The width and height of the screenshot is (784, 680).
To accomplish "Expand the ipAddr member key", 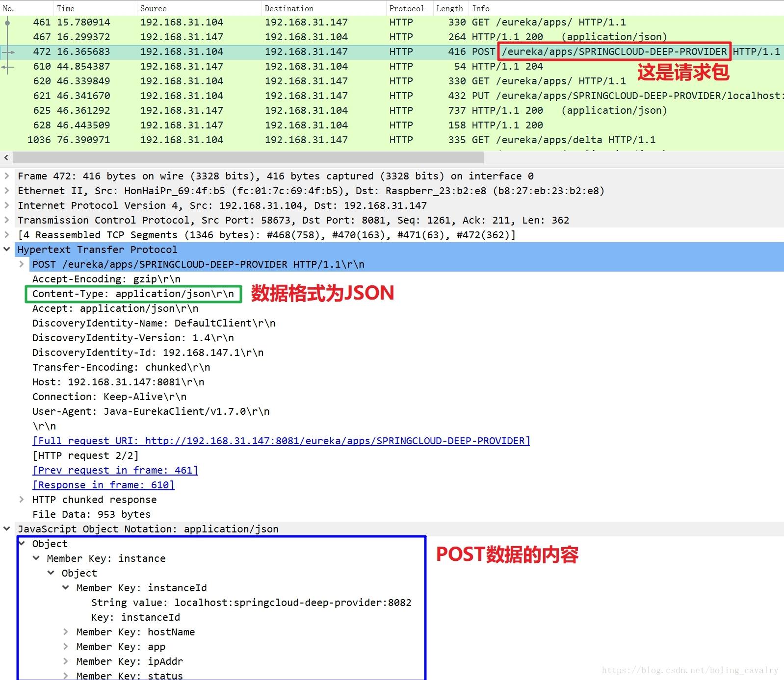I will coord(66,661).
